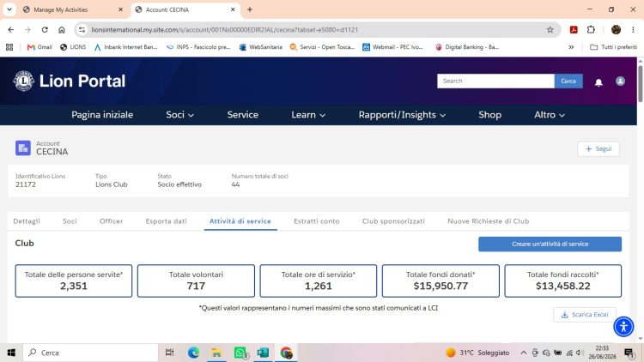Screen dimensions: 644x362
Task: Click the Windows taskbar Cerca search box
Action: (x=91, y=353)
